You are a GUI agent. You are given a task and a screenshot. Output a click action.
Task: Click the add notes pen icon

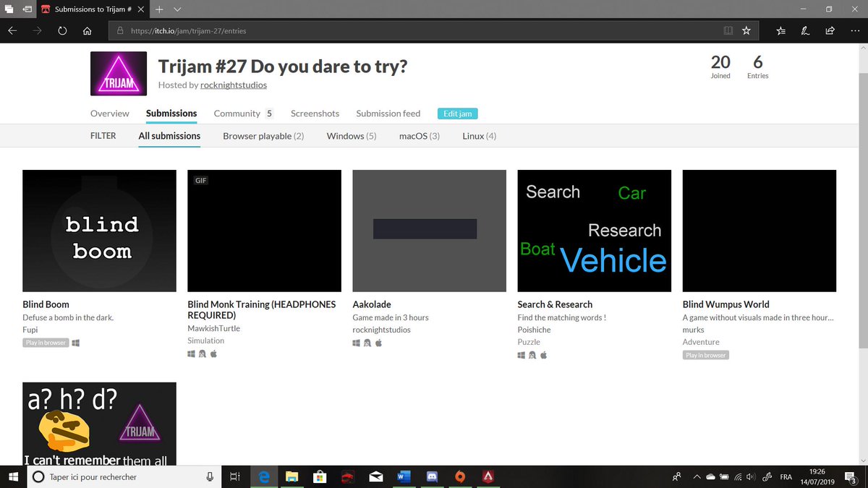[x=805, y=31]
